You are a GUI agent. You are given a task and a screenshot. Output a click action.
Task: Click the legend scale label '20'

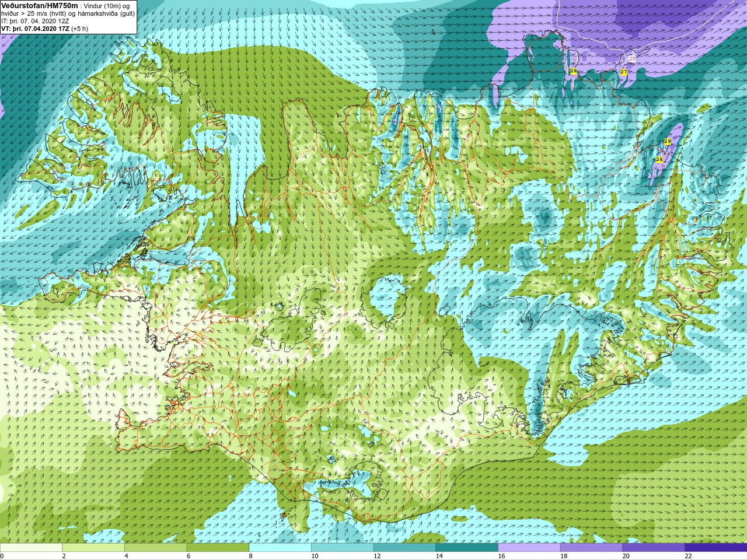(626, 556)
